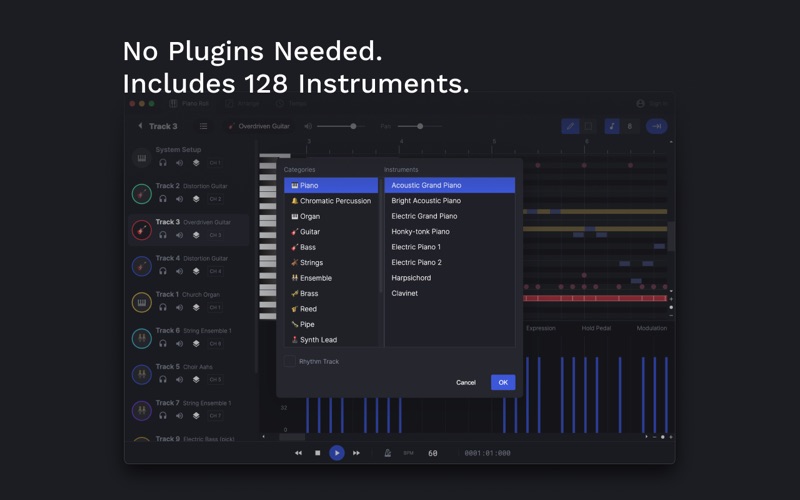Select Synth Lead category
The width and height of the screenshot is (800, 500).
point(331,340)
